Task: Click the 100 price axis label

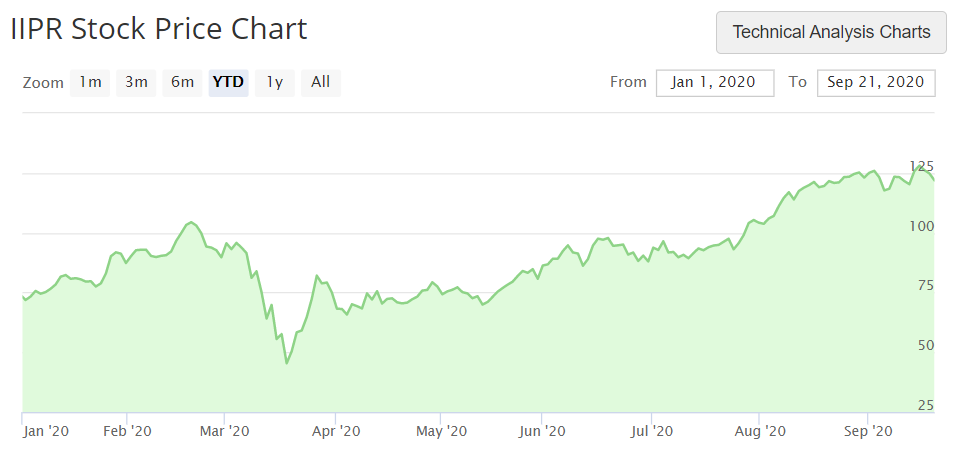Action: pos(921,226)
